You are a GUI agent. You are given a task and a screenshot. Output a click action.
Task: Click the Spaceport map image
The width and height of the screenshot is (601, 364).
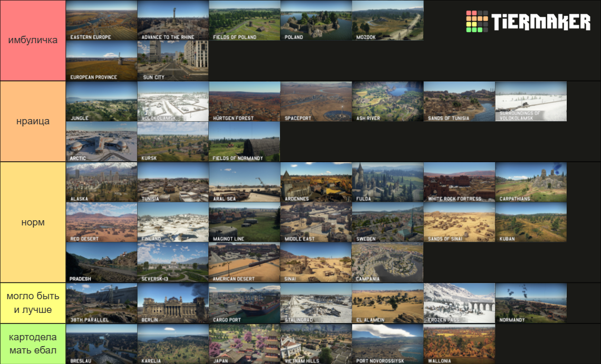(316, 102)
